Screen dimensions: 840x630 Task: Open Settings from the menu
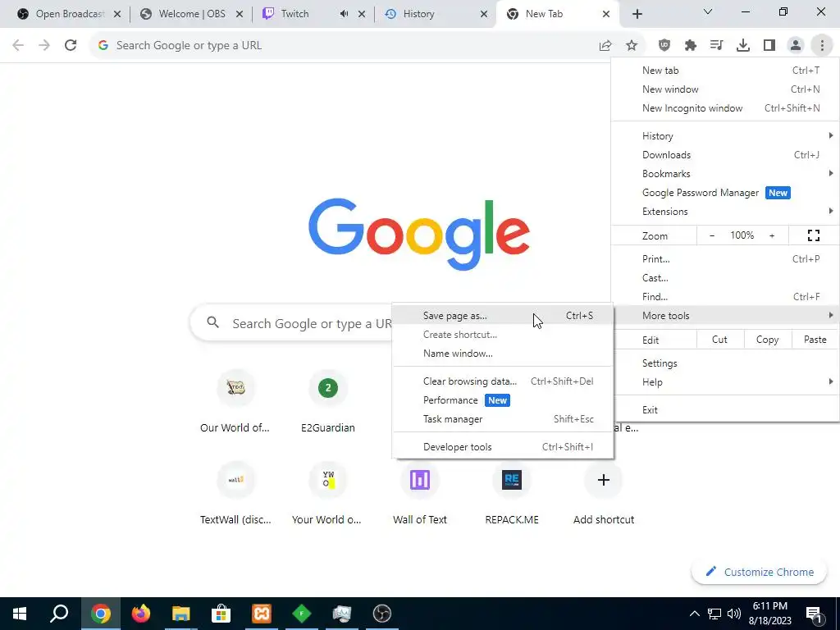725,363
